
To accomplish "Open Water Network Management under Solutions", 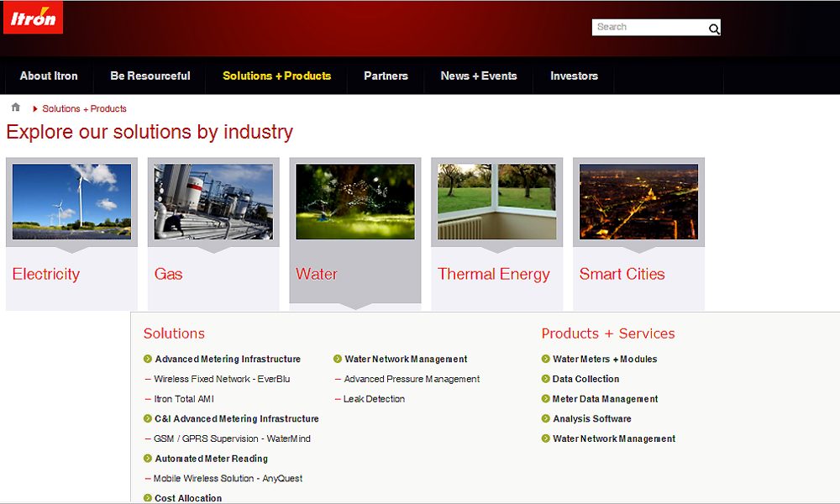I will point(406,359).
